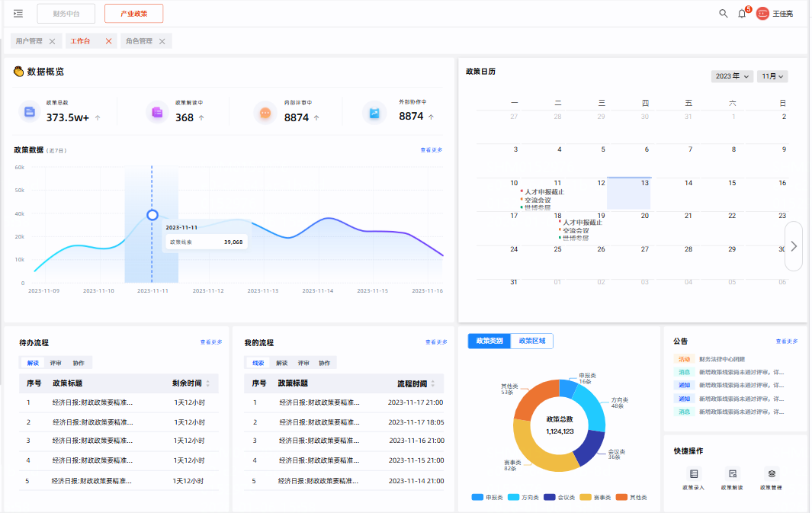
Task: Open the 11月 month dropdown
Action: pos(772,76)
